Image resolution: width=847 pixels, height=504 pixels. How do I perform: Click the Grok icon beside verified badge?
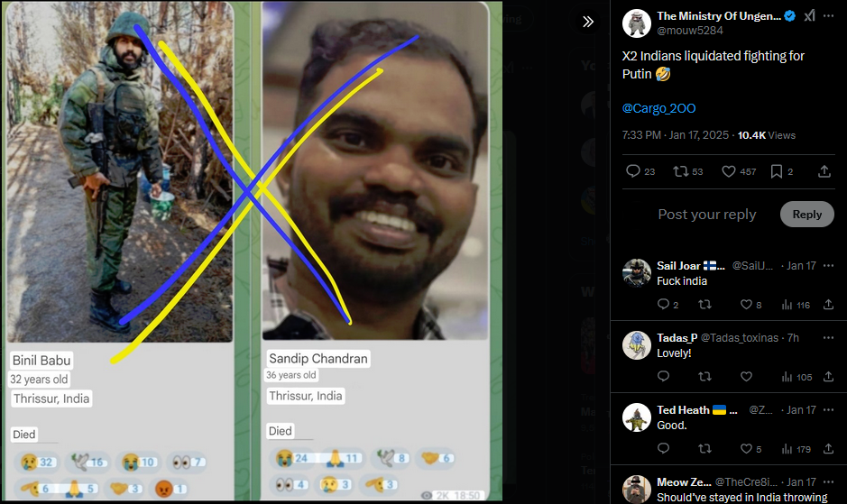coord(809,16)
